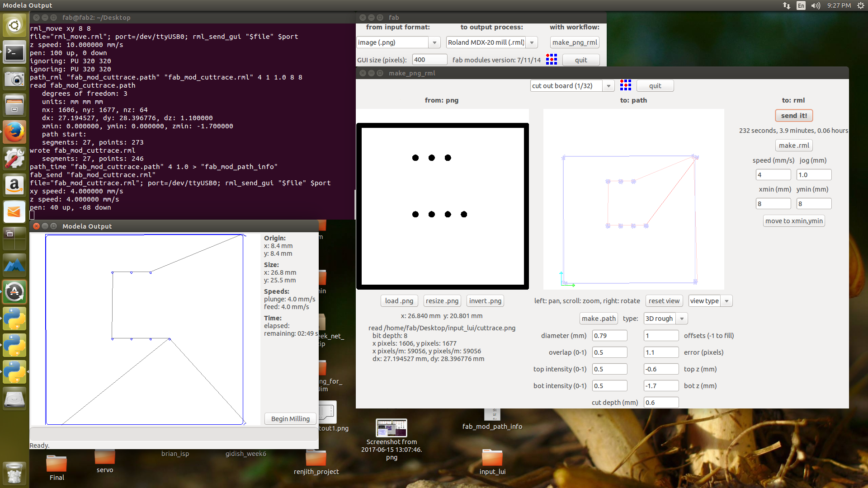The height and width of the screenshot is (488, 868).
Task: Open the Screenshot from 2017-06-15 file
Action: pyautogui.click(x=392, y=440)
